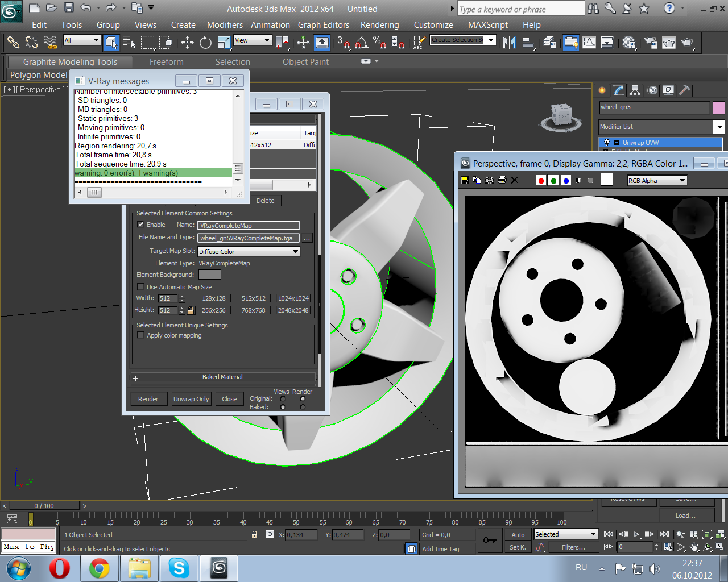This screenshot has height=582, width=728.
Task: Click print image icon in render window
Action: click(x=502, y=180)
